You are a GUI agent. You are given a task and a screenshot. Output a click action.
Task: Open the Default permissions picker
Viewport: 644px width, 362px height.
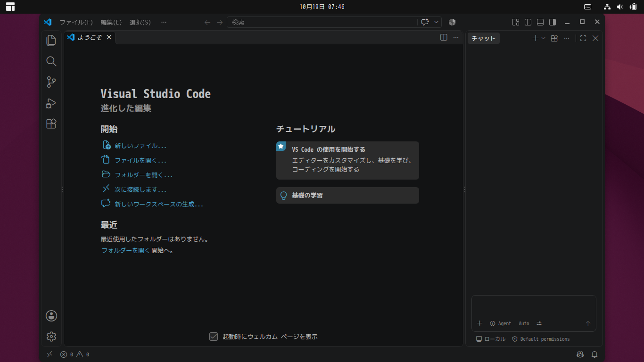click(541, 339)
